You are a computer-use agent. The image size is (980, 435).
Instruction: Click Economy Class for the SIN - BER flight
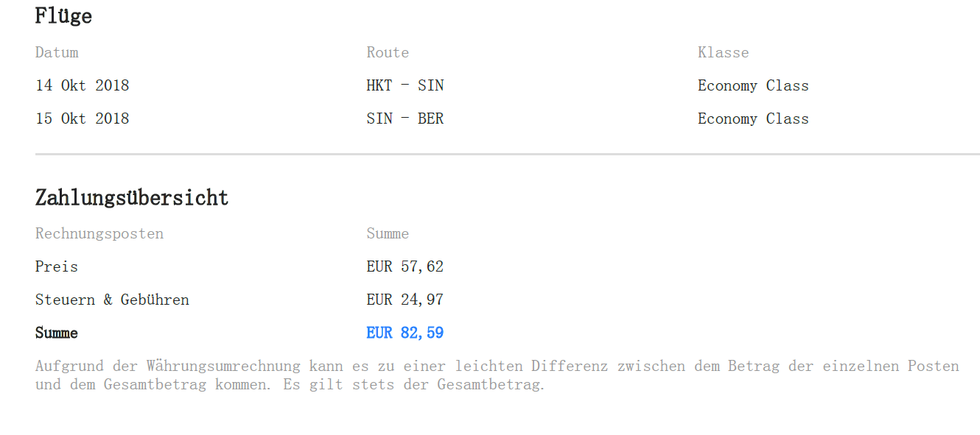pos(753,119)
